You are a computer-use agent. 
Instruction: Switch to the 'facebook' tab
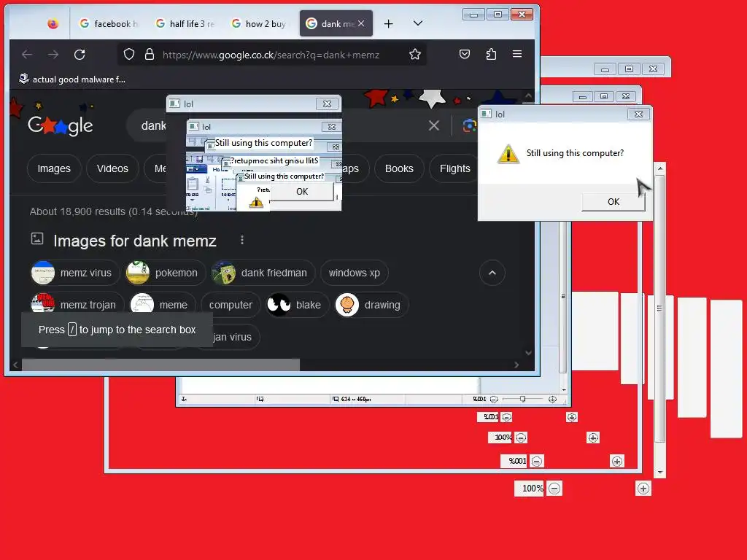(x=109, y=23)
